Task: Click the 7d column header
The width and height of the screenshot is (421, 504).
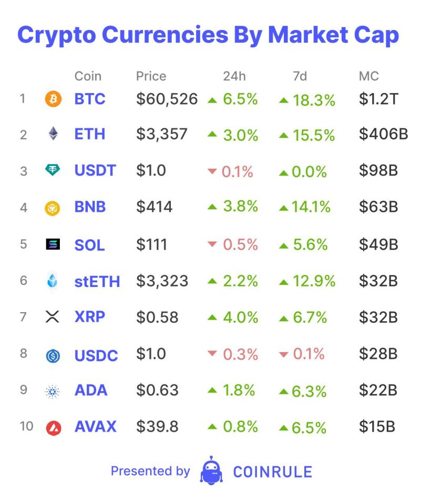Action: tap(300, 76)
